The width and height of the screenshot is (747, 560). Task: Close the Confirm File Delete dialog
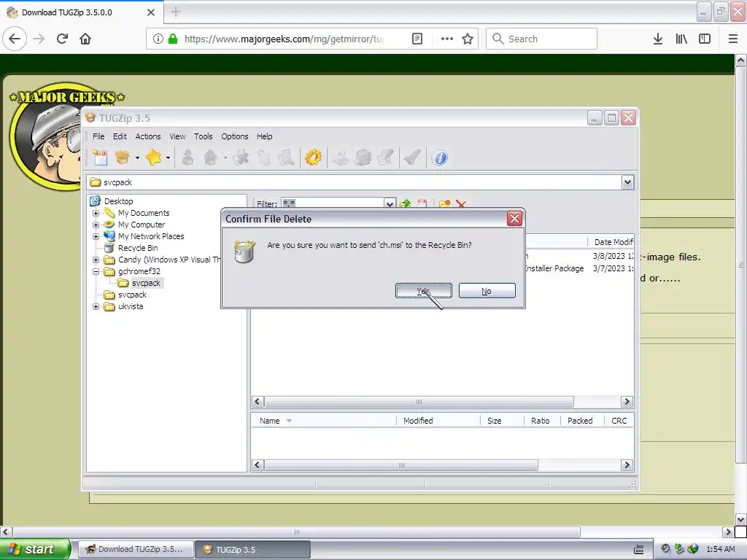click(x=514, y=219)
